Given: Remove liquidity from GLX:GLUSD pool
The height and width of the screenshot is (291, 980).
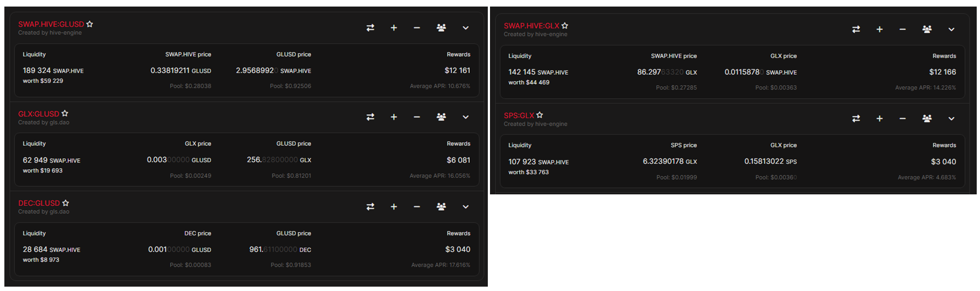Looking at the screenshot, I should (417, 117).
